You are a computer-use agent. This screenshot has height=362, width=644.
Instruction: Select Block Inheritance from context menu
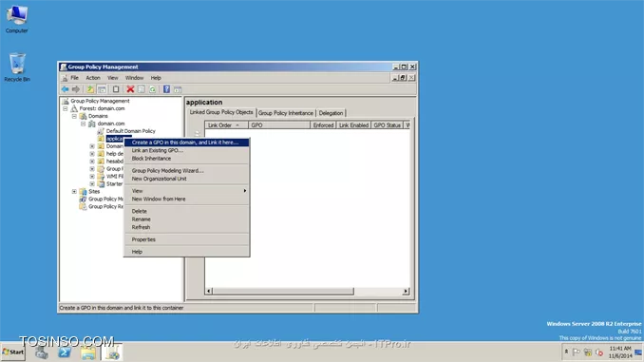click(186, 158)
